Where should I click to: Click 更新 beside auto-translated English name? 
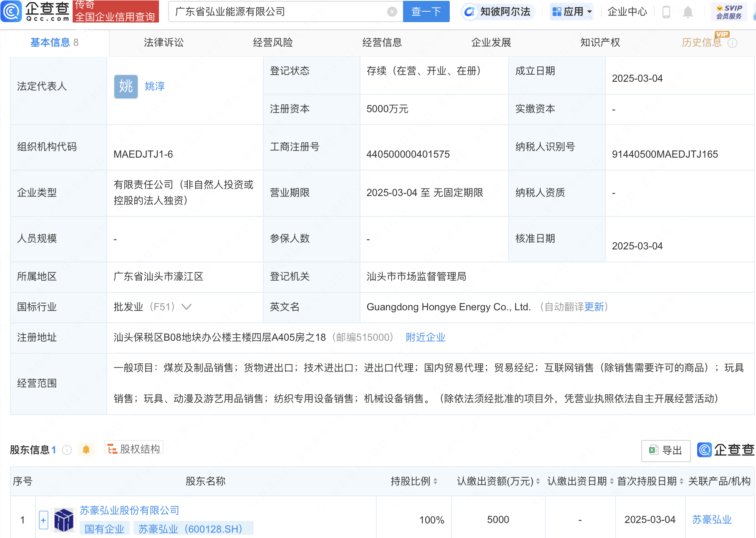[594, 307]
